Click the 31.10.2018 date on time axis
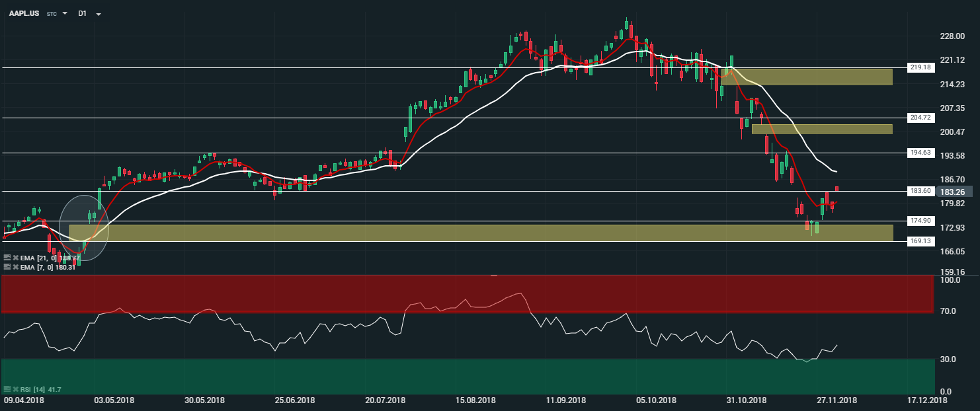The width and height of the screenshot is (980, 411). tap(747, 400)
